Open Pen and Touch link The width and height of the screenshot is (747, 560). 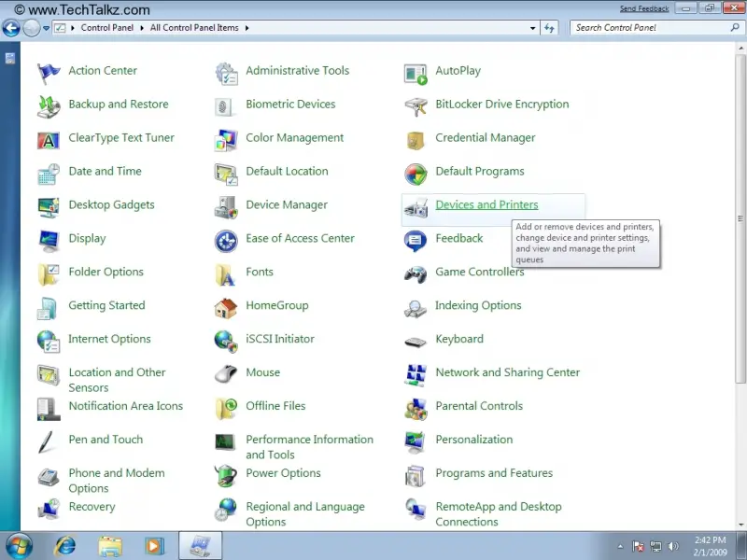click(106, 439)
